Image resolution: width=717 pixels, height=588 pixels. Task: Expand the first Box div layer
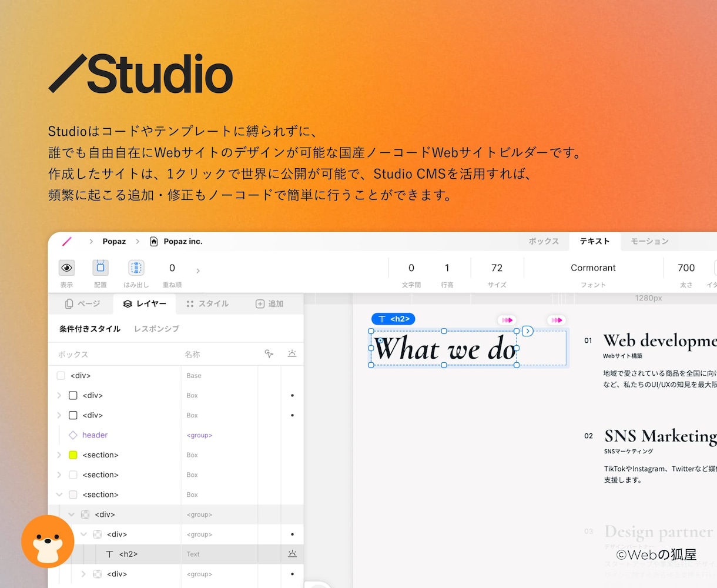pyautogui.click(x=59, y=395)
